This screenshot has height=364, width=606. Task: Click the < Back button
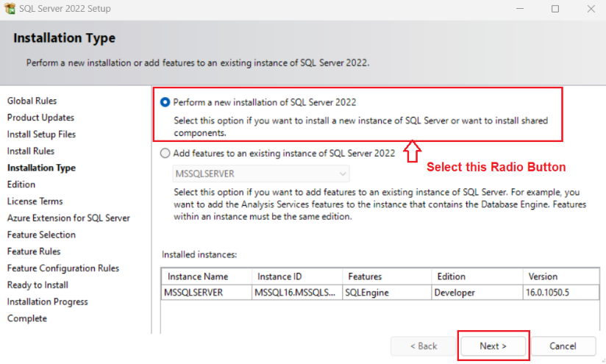tap(423, 346)
